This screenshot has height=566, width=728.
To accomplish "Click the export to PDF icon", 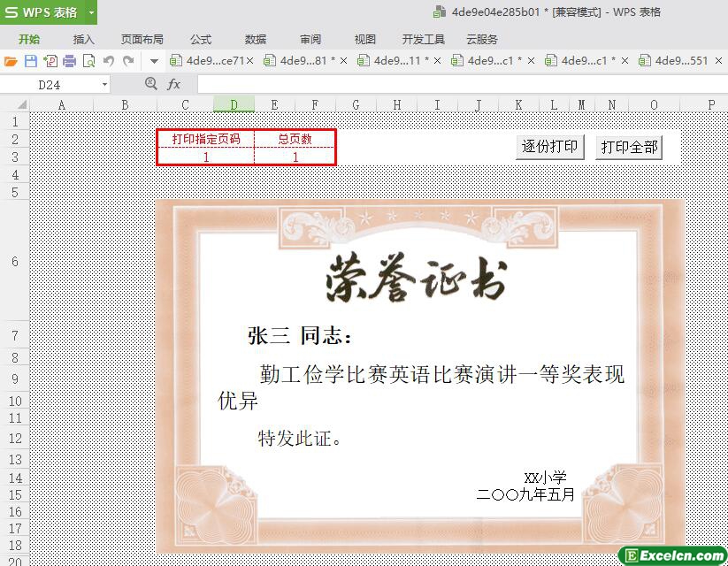I will 50,61.
